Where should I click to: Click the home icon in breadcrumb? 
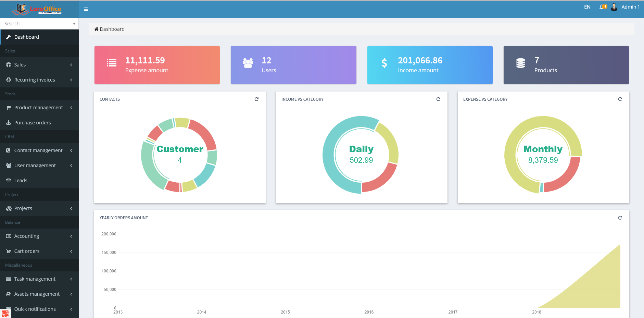(x=96, y=29)
